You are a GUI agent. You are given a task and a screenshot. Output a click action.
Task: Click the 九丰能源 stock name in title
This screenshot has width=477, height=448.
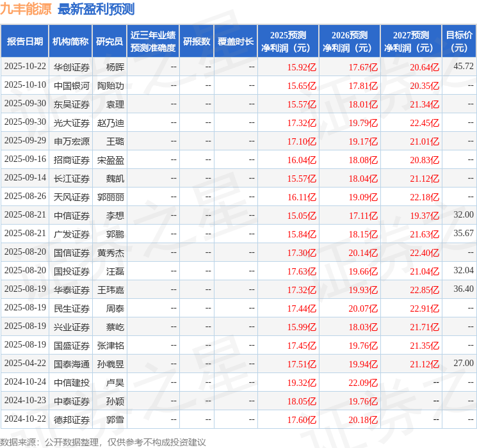click(x=26, y=9)
